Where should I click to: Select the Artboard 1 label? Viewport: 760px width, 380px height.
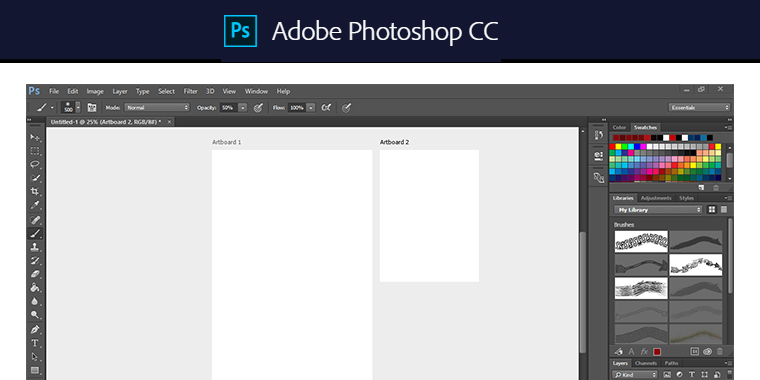pos(226,142)
